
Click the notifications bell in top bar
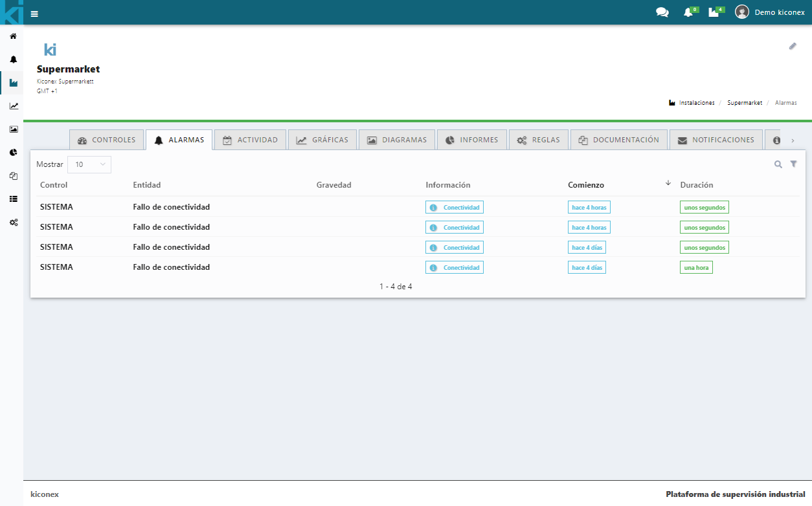click(688, 12)
